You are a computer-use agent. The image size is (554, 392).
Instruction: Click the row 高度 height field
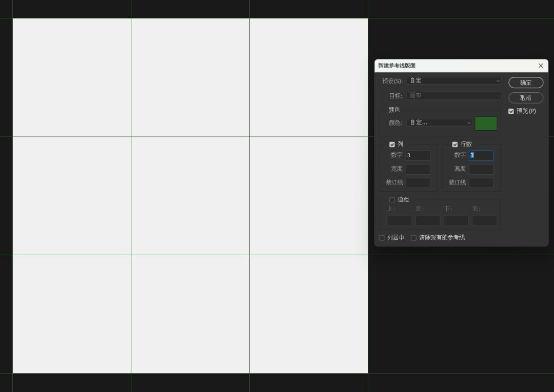pos(481,169)
